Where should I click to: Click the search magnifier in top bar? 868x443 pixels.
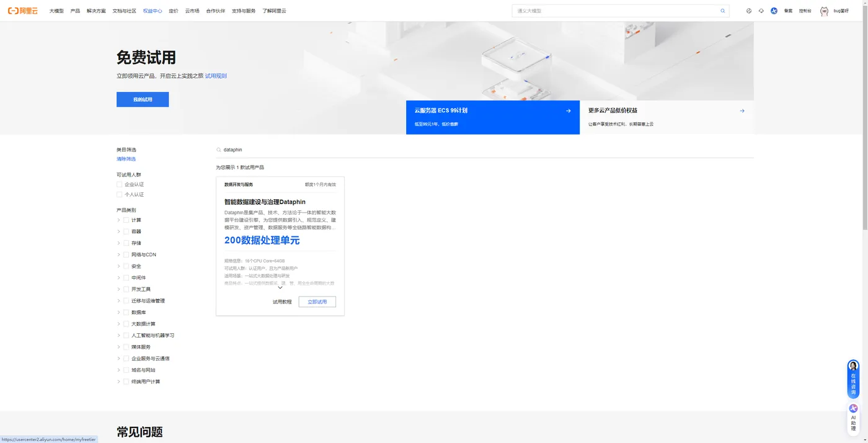pos(722,11)
